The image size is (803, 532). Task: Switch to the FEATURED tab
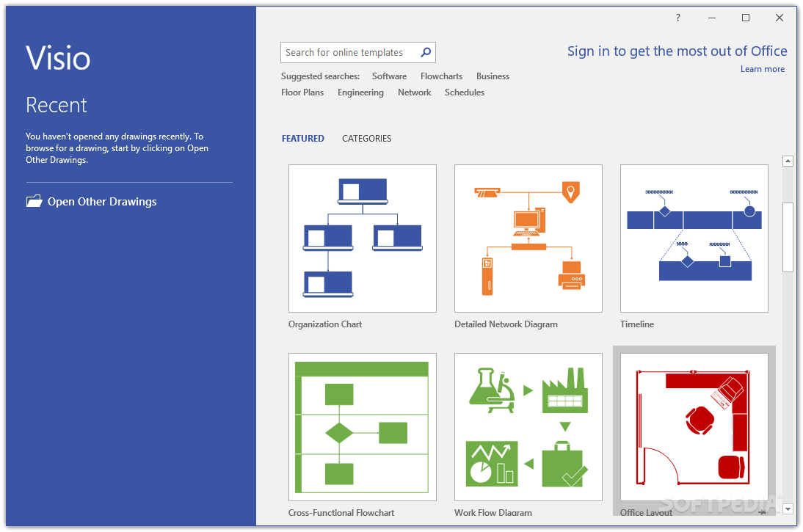point(302,138)
